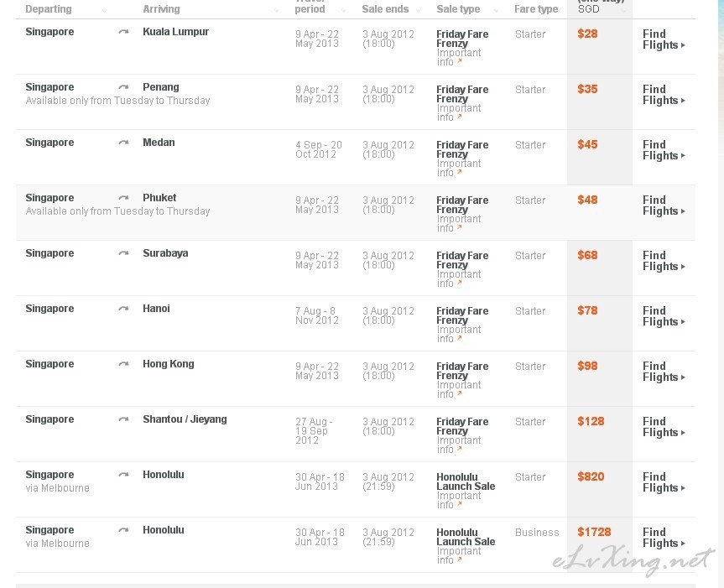
Task: Click arrow beside Find Flights for Shantou / Jieyang
Action: (683, 433)
